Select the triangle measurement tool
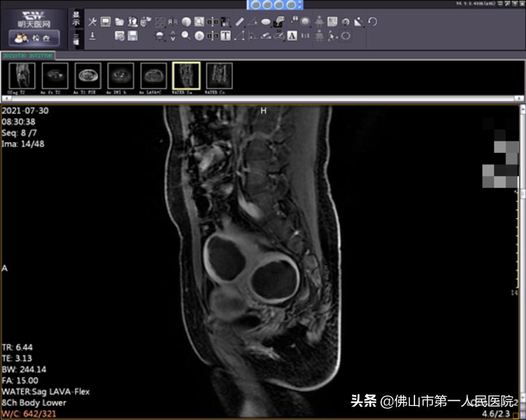The image size is (526, 420). [x=239, y=36]
